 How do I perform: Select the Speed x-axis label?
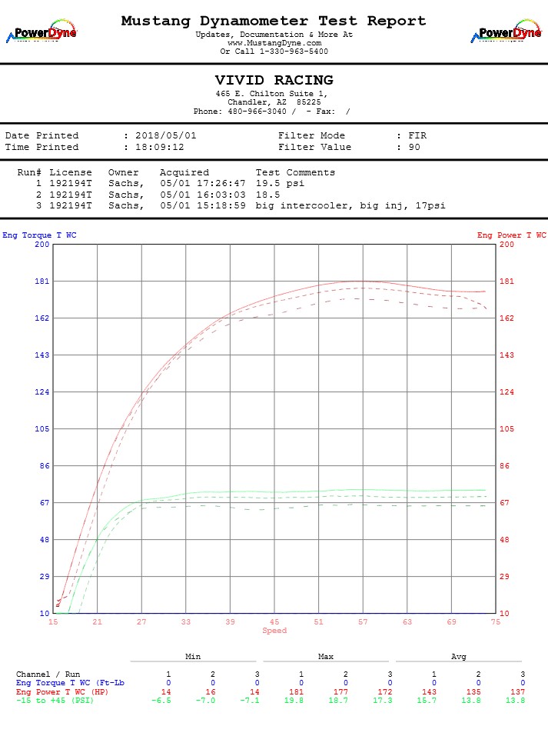274,631
